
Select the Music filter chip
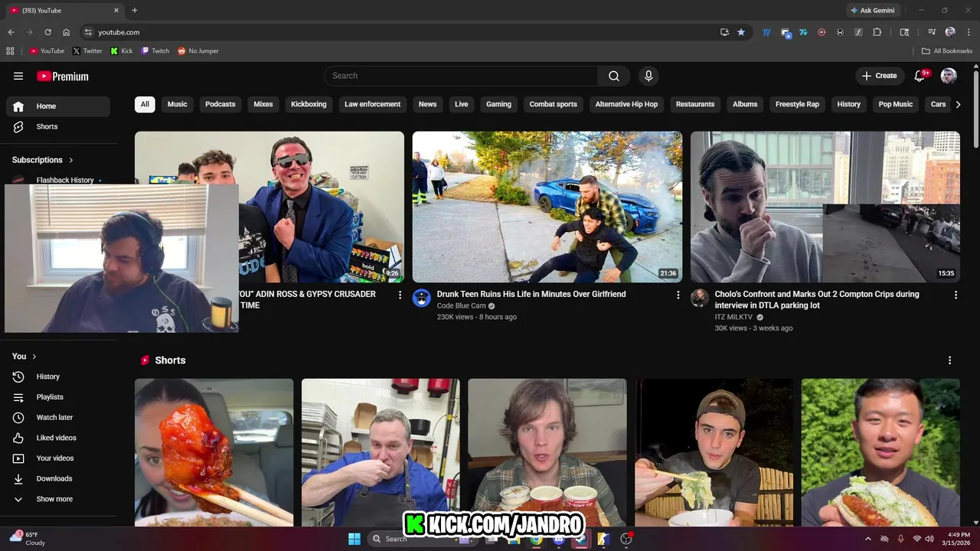tap(178, 104)
